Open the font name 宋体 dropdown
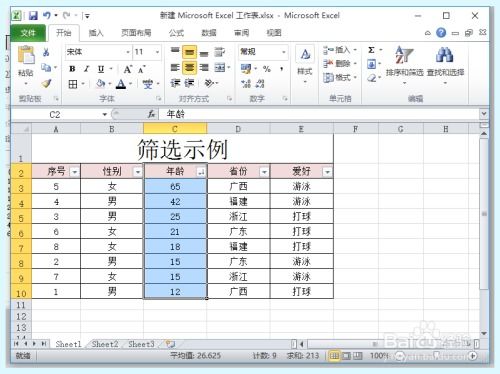 [x=128, y=52]
